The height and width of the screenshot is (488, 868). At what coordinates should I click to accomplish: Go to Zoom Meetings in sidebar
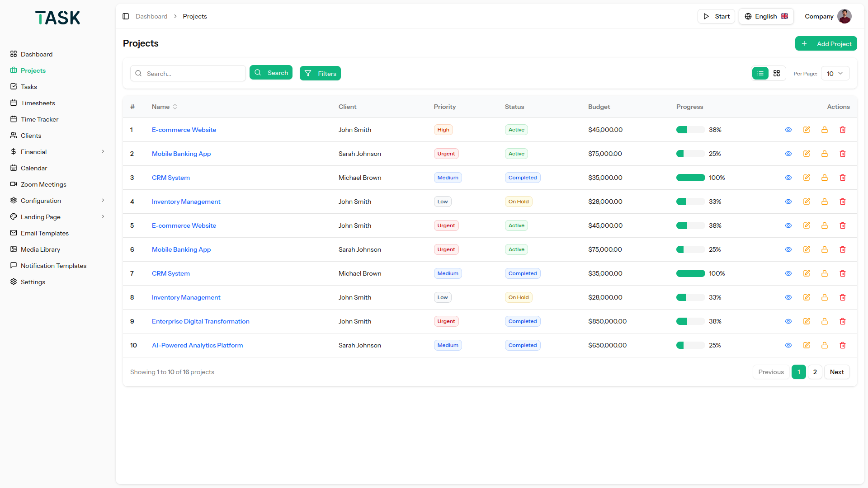pyautogui.click(x=43, y=184)
